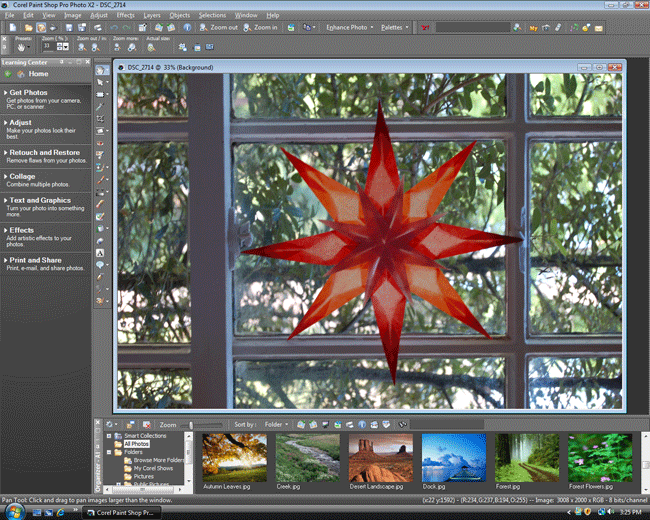650x520 pixels.
Task: Select the Selection rectangle tool
Action: point(100,95)
